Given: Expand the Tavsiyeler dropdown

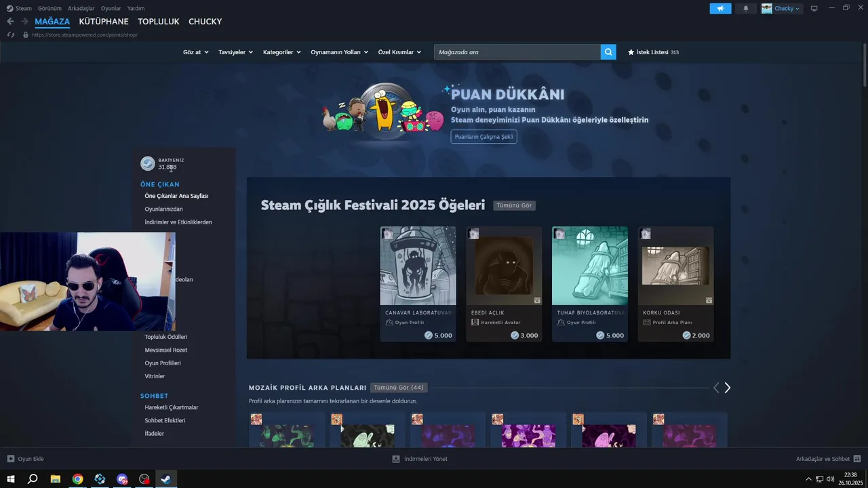Looking at the screenshot, I should pyautogui.click(x=235, y=52).
